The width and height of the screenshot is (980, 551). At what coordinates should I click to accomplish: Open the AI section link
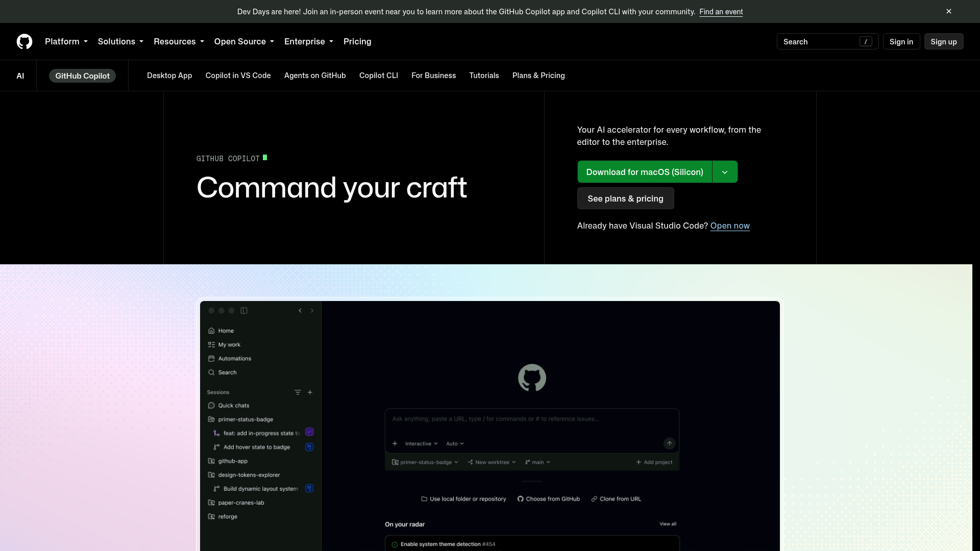(x=20, y=76)
